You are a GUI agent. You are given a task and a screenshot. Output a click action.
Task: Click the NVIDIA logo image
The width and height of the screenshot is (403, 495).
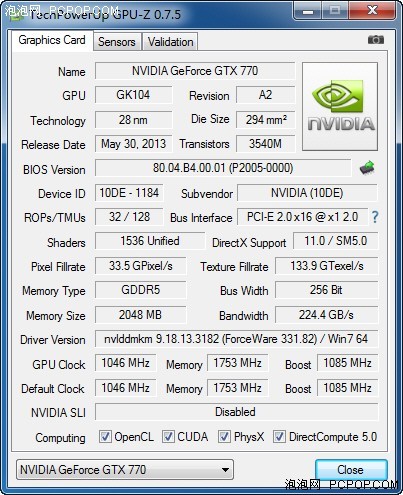pyautogui.click(x=340, y=106)
